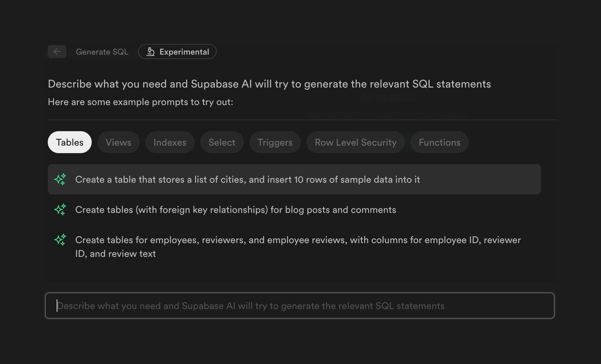601x364 pixels.
Task: Click the highlighted first example row
Action: (x=294, y=179)
